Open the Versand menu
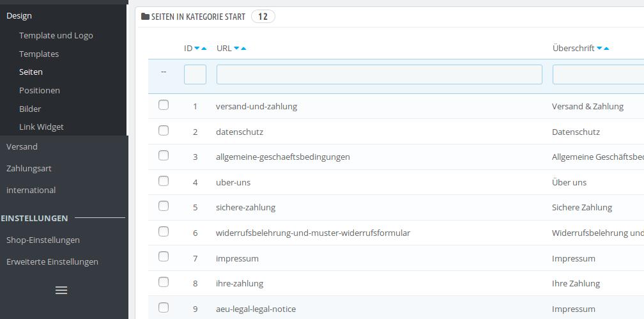 point(22,147)
